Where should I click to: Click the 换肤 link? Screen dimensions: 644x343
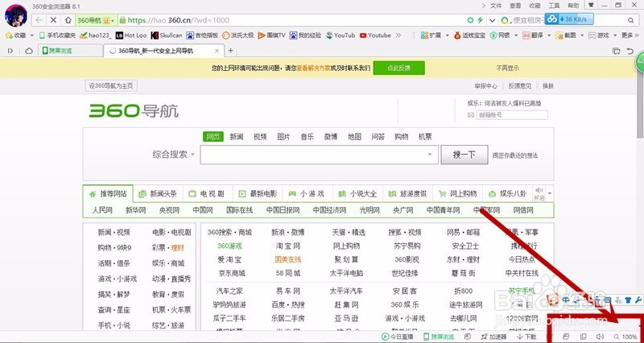(548, 86)
